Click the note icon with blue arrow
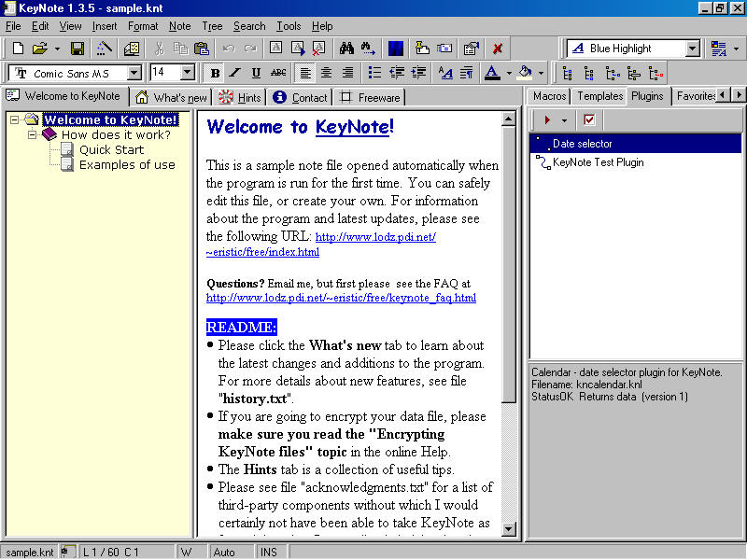747x560 pixels. pyautogui.click(x=298, y=49)
